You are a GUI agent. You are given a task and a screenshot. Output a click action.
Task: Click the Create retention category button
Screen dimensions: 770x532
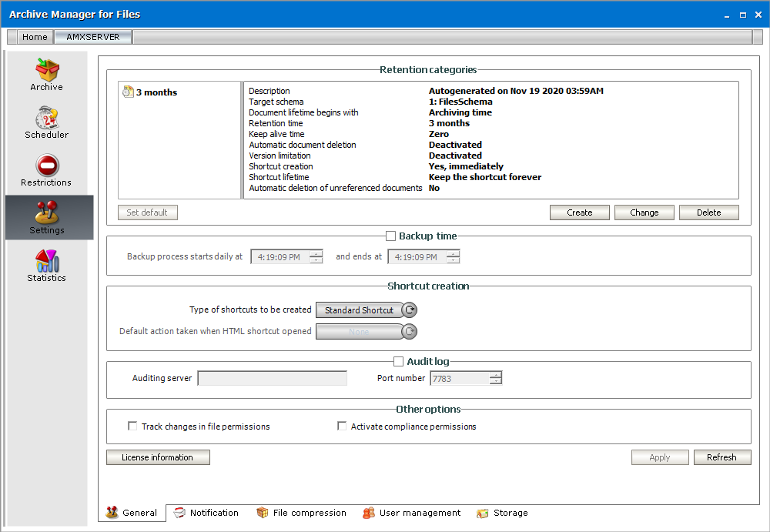point(579,212)
